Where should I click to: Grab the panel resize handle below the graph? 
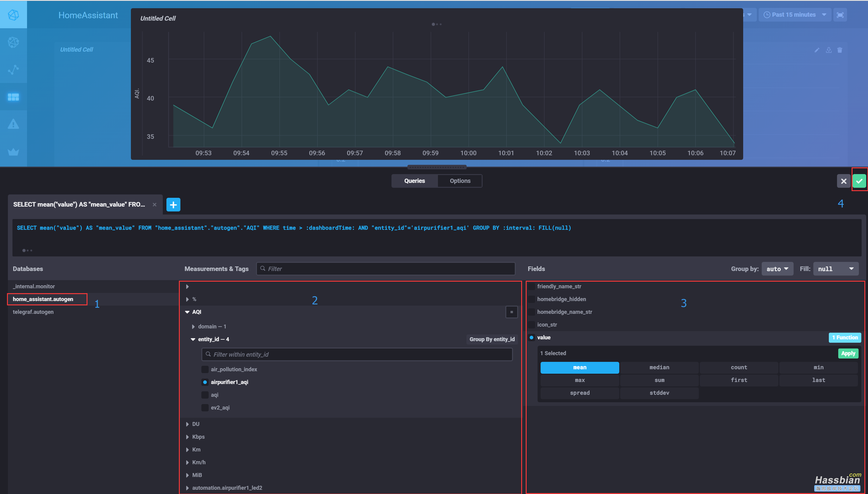coord(437,167)
